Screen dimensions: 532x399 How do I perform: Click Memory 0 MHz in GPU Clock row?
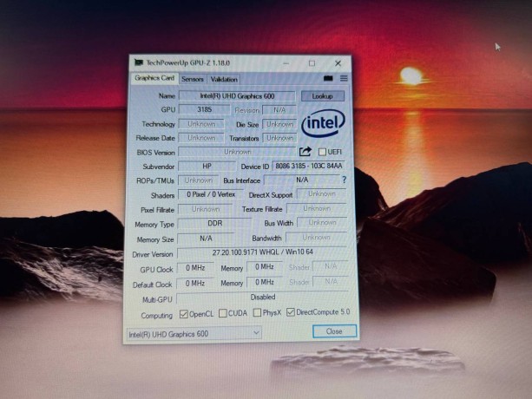(265, 267)
